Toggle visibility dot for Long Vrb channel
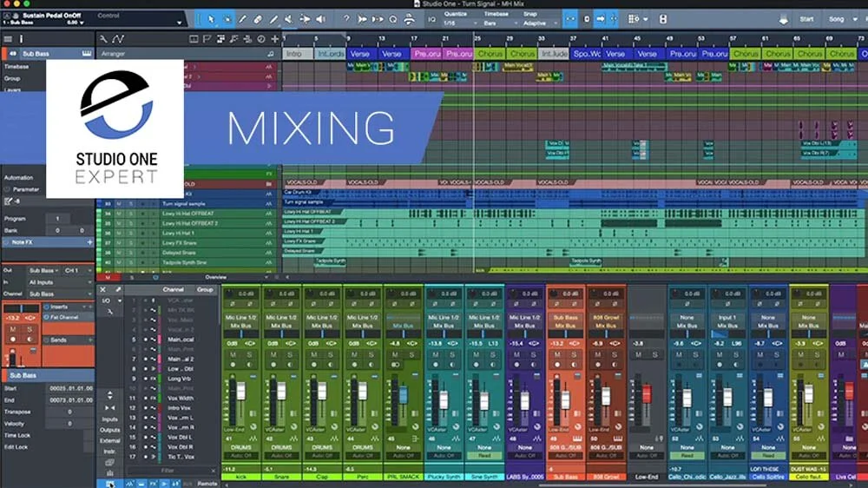The width and height of the screenshot is (868, 488). click(146, 379)
